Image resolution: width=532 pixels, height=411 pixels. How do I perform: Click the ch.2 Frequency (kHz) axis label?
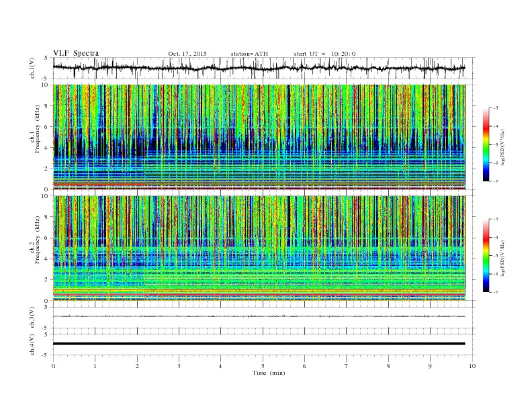(x=35, y=240)
